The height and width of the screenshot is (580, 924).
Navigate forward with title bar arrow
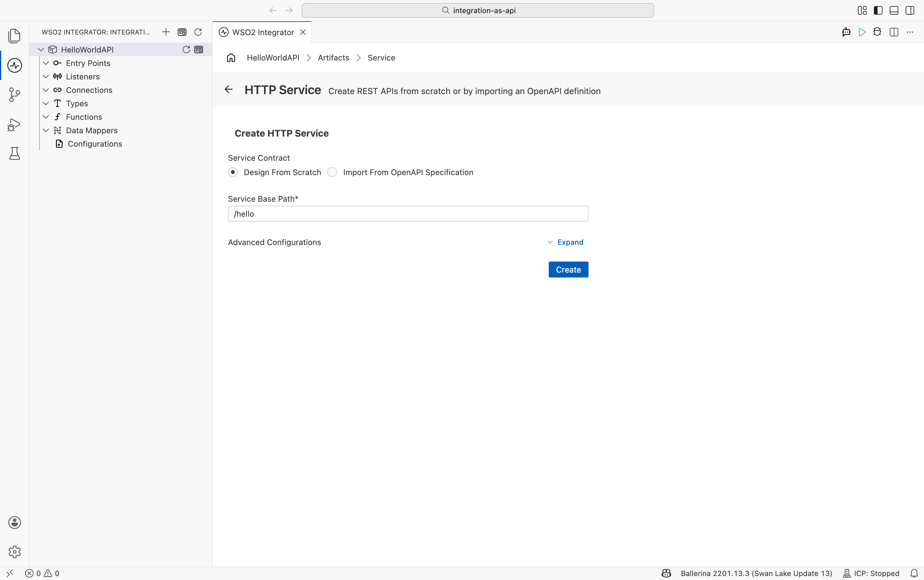pyautogui.click(x=289, y=10)
